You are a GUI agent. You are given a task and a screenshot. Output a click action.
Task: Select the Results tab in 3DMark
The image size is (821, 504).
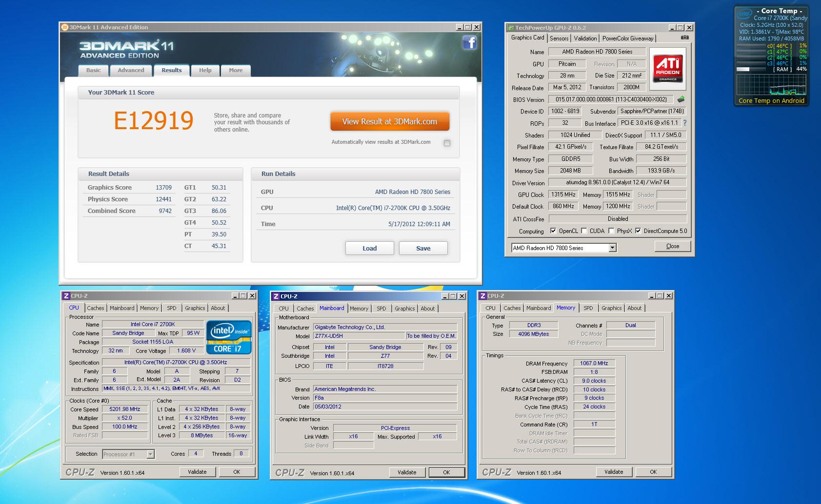tap(172, 70)
